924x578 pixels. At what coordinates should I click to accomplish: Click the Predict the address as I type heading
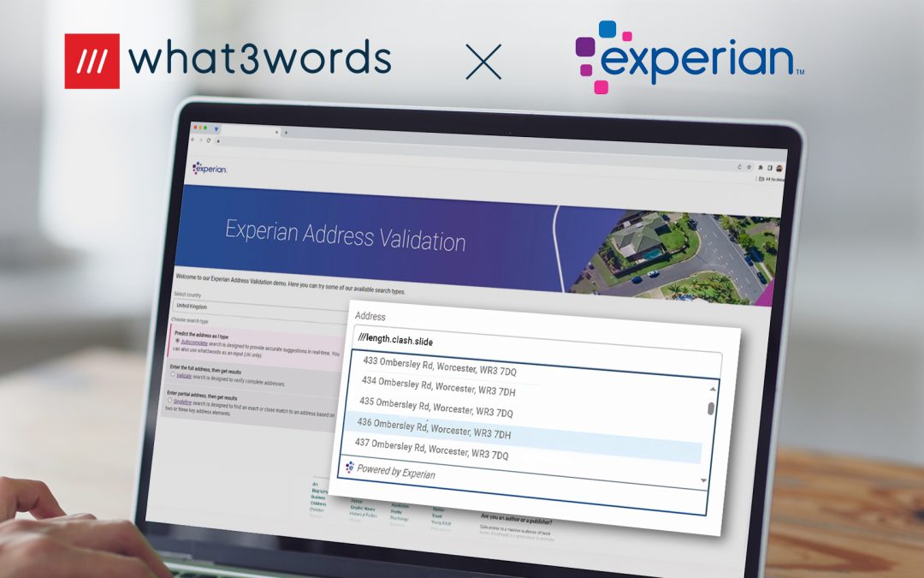pos(202,335)
